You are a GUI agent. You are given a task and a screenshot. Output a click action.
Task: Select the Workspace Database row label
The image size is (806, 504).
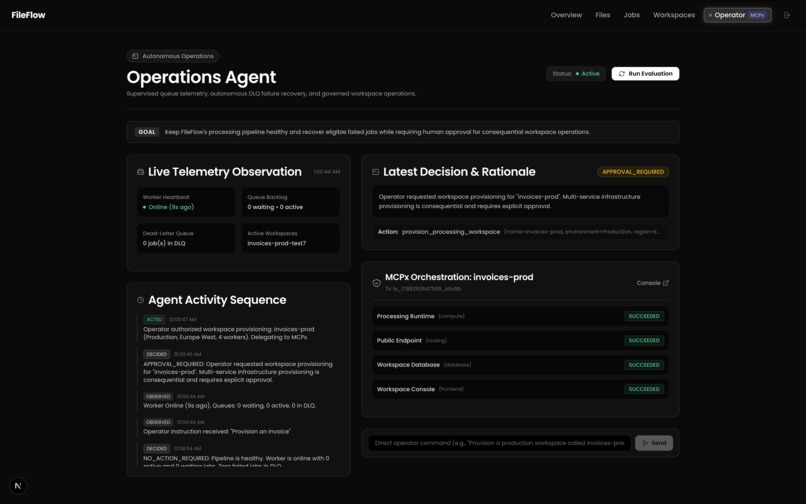[408, 365]
